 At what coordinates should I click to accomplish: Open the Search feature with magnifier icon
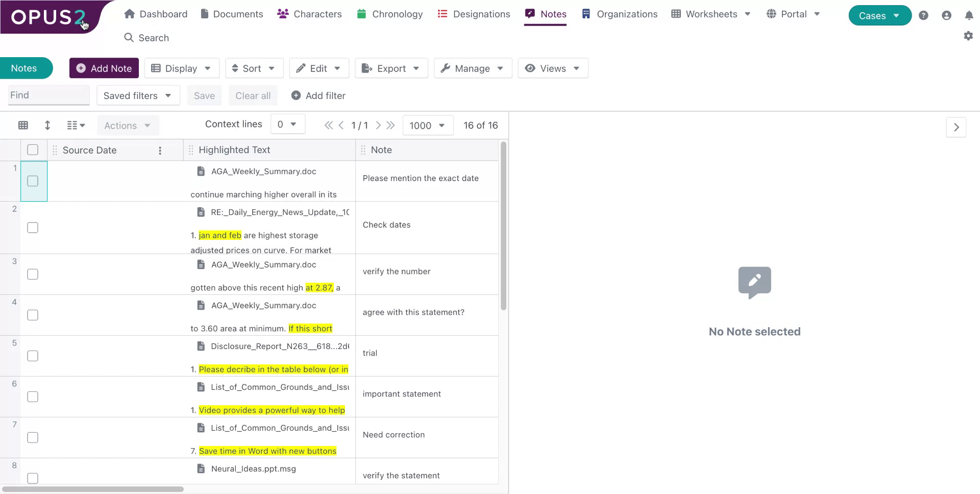[x=146, y=37]
